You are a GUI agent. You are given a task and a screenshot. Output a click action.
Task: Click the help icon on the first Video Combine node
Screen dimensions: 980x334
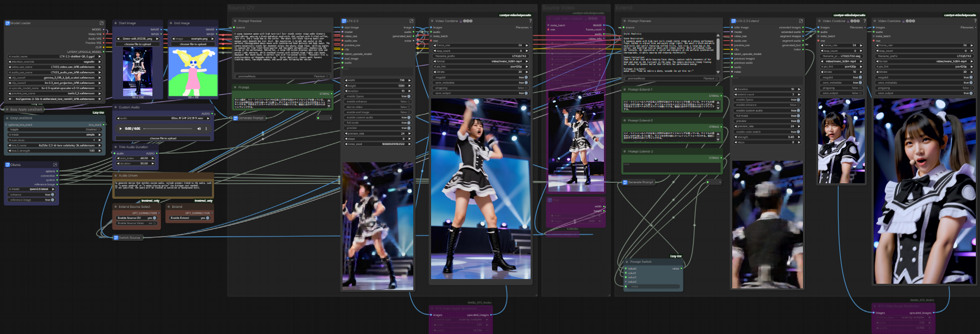click(x=530, y=21)
